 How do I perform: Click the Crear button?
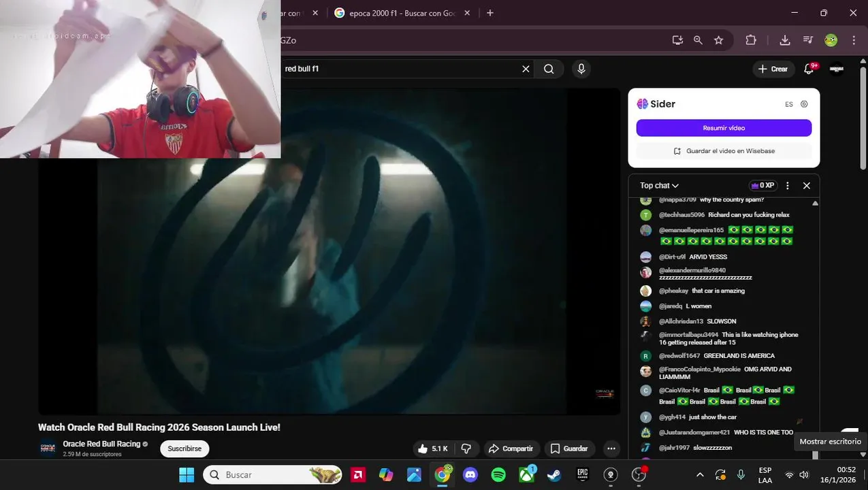(773, 69)
